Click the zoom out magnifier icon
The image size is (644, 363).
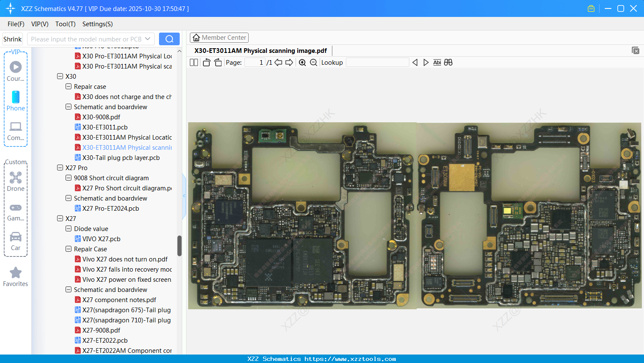(x=313, y=63)
